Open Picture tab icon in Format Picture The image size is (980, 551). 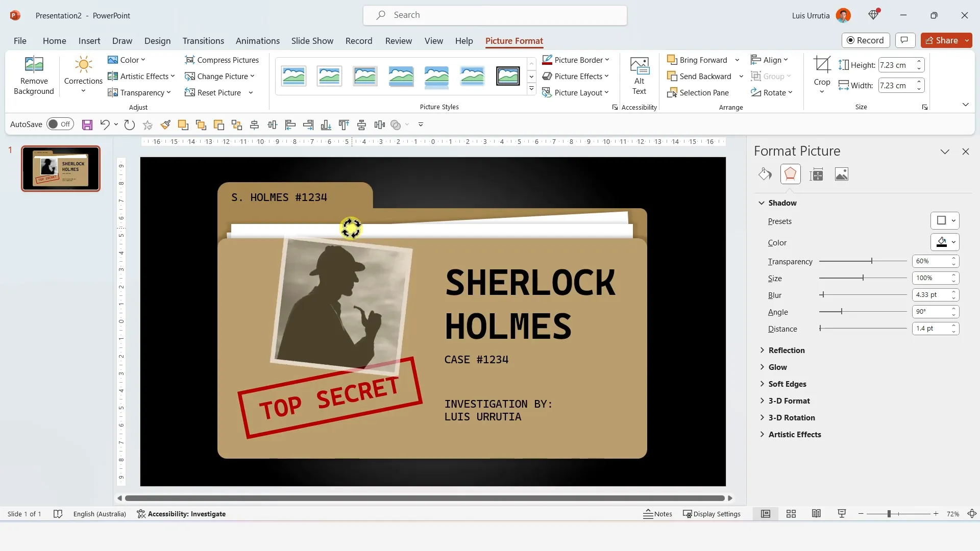point(842,174)
